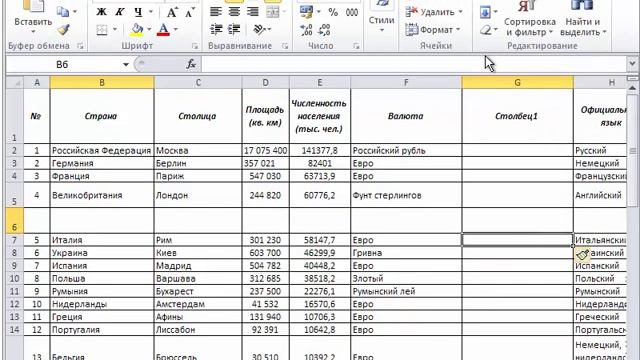
Task: Click the Столбец1 header cell
Action: (518, 116)
